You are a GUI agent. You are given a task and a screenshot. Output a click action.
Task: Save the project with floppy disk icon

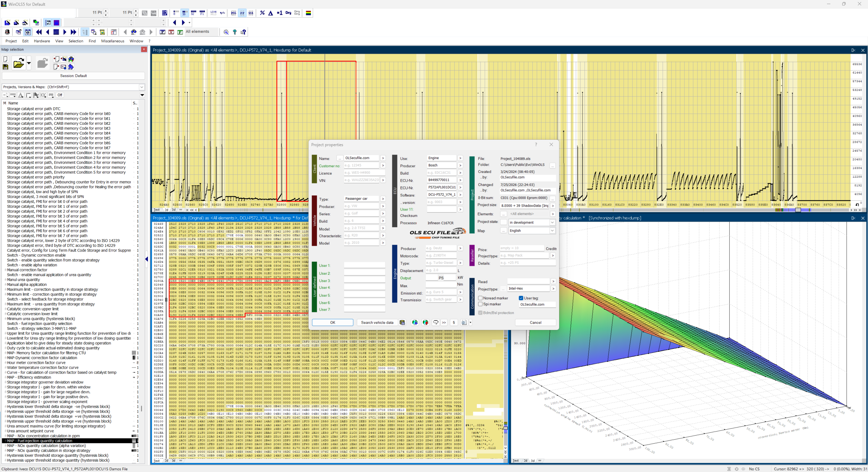point(5,67)
